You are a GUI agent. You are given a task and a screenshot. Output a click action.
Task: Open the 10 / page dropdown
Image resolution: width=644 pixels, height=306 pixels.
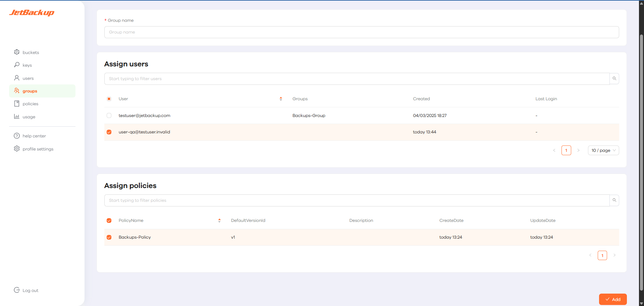[603, 150]
